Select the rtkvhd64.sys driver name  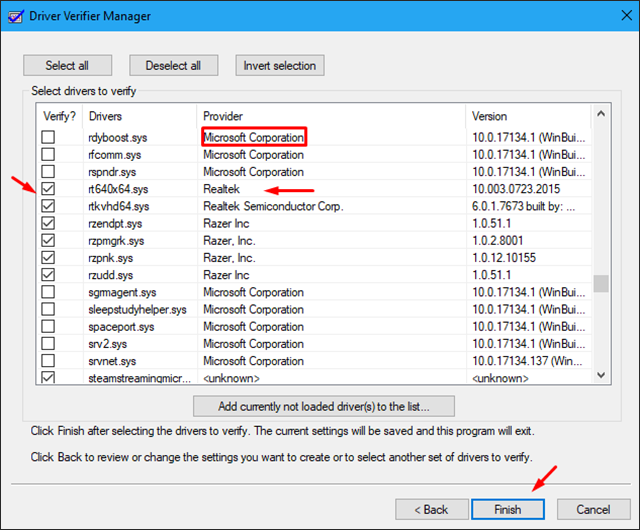(119, 206)
